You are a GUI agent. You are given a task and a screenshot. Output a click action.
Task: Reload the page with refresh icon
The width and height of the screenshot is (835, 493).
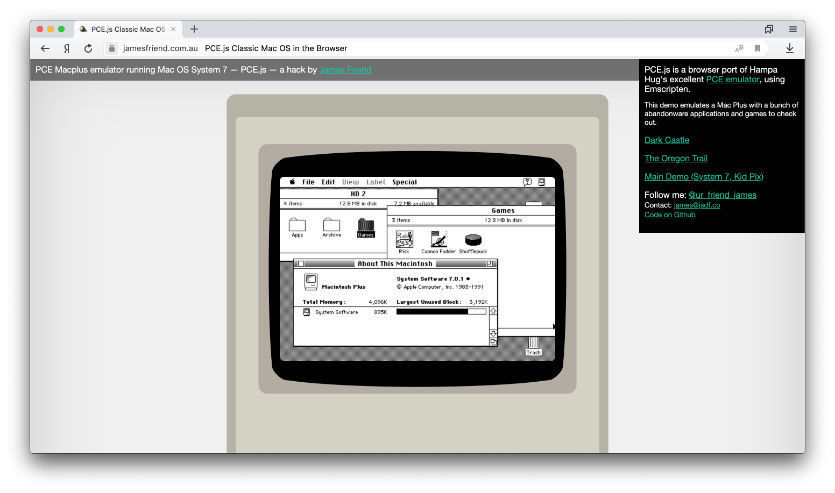[x=88, y=48]
